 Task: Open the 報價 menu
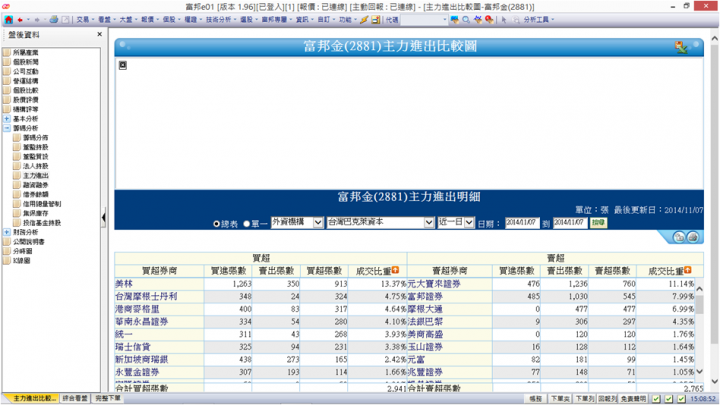point(150,20)
